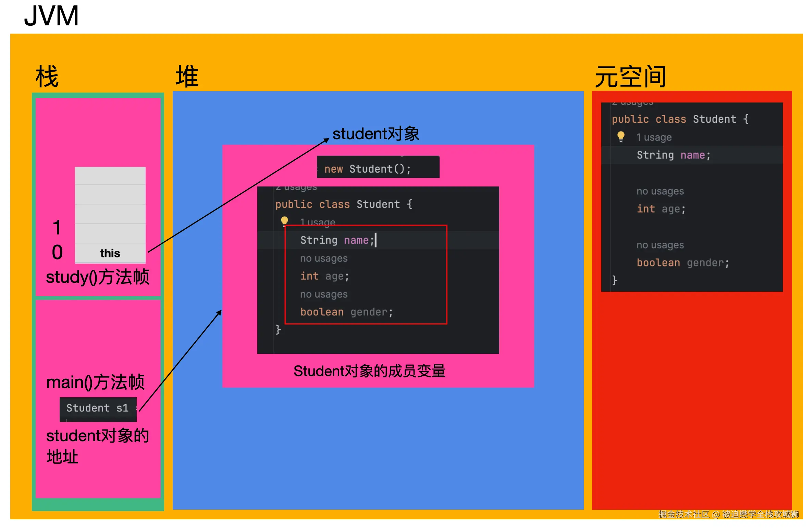Click '1 usage' hint in metaspace code
Screen dimensions: 812x532
click(x=654, y=137)
